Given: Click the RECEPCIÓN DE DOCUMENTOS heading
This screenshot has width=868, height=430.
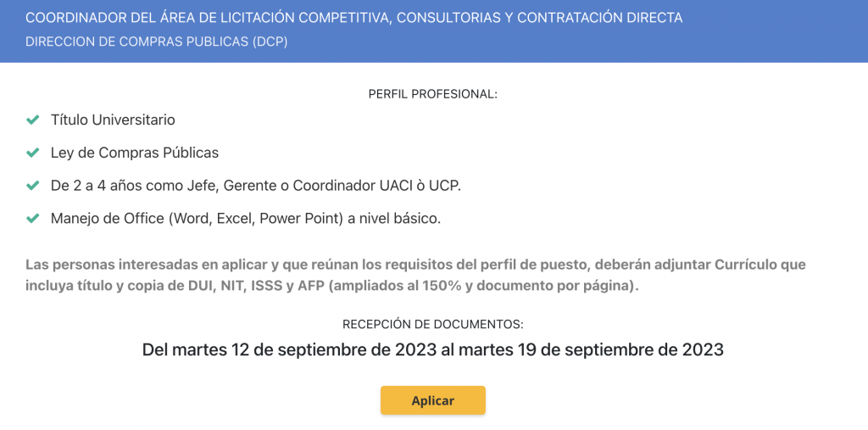Looking at the screenshot, I should coord(433,325).
